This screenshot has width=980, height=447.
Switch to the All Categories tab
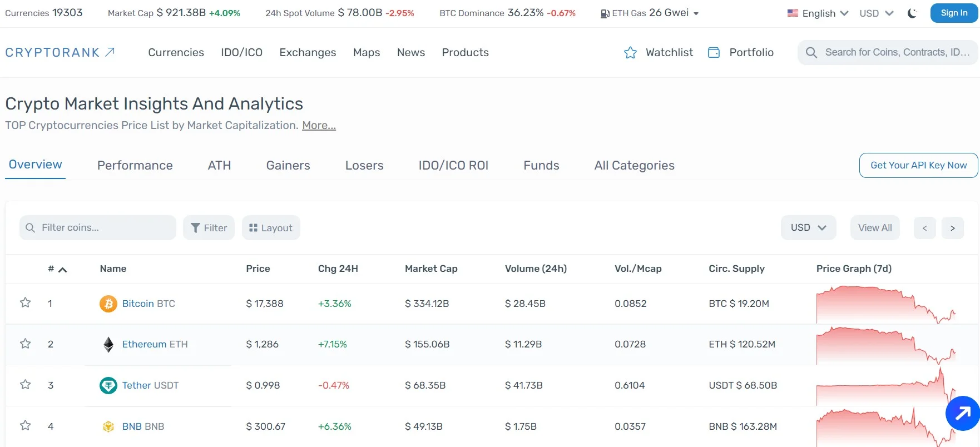[x=634, y=165]
